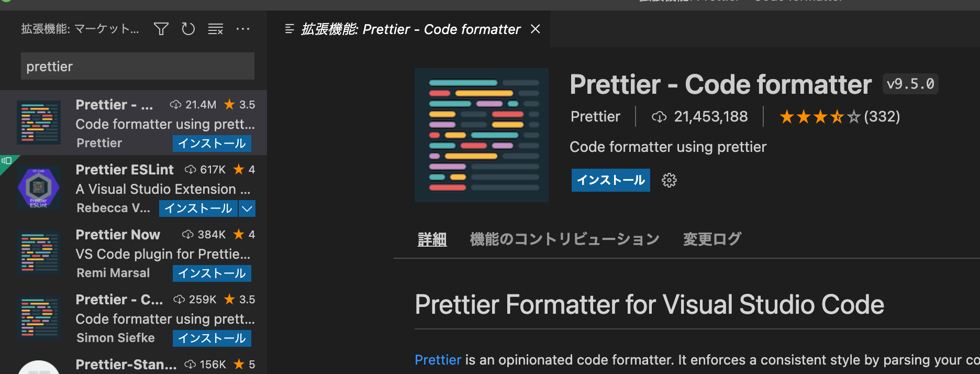This screenshot has width=980, height=374.
Task: Click the Prettier Now extension icon
Action: (x=39, y=252)
